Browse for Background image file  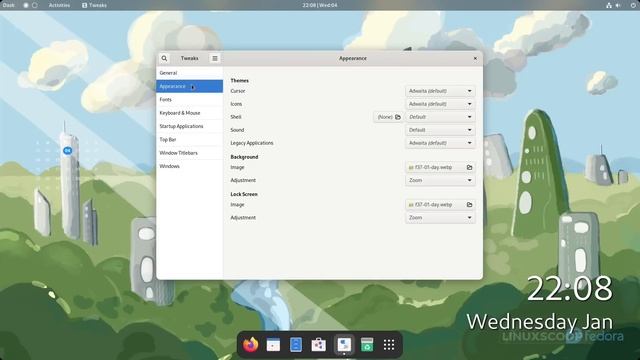(469, 167)
